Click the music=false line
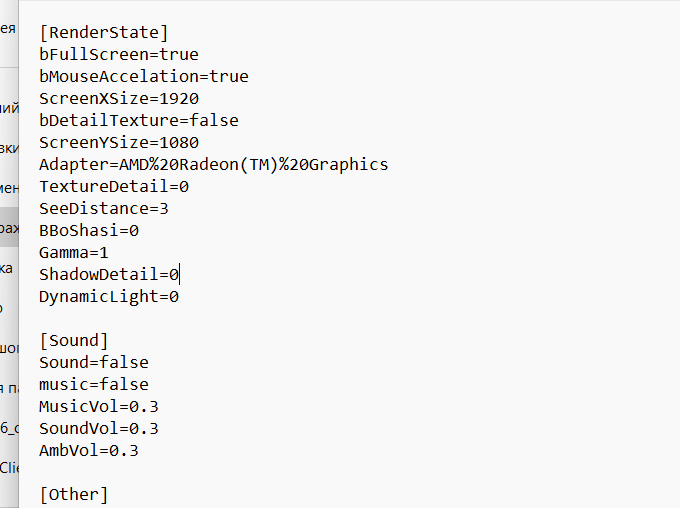Screen dimensions: 680x508 [94, 385]
